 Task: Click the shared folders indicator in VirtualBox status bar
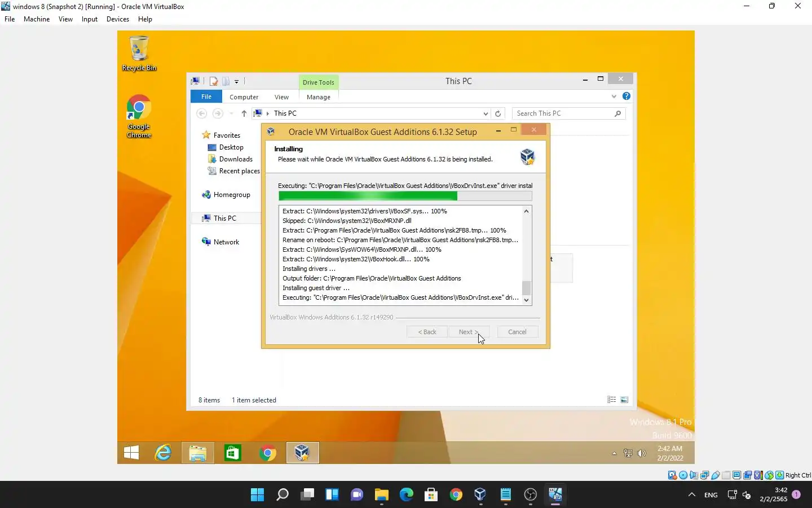point(726,475)
